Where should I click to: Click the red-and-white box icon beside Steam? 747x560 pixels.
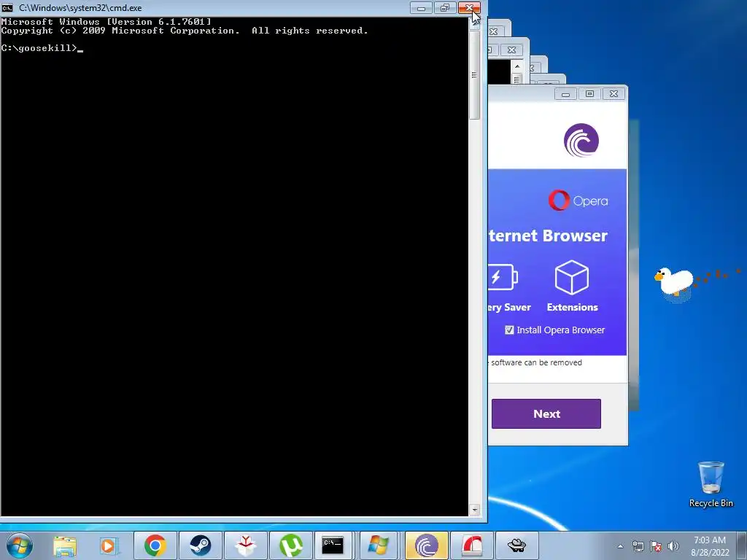click(245, 545)
